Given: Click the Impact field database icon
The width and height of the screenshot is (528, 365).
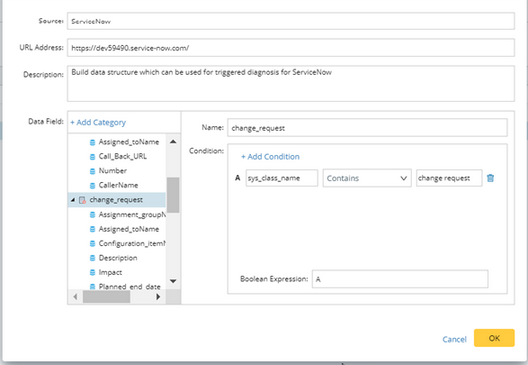Looking at the screenshot, I should point(92,273).
